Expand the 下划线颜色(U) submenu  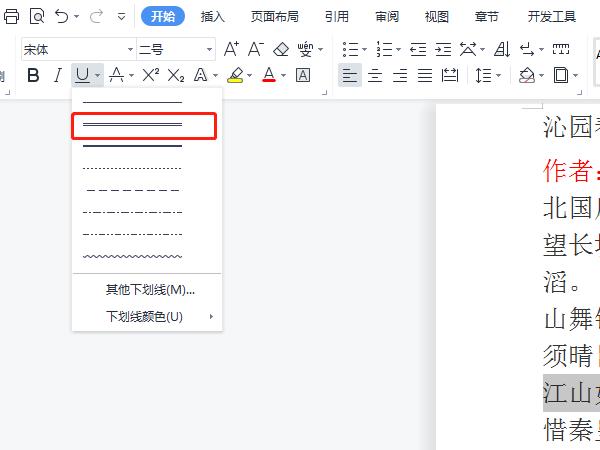tap(146, 316)
